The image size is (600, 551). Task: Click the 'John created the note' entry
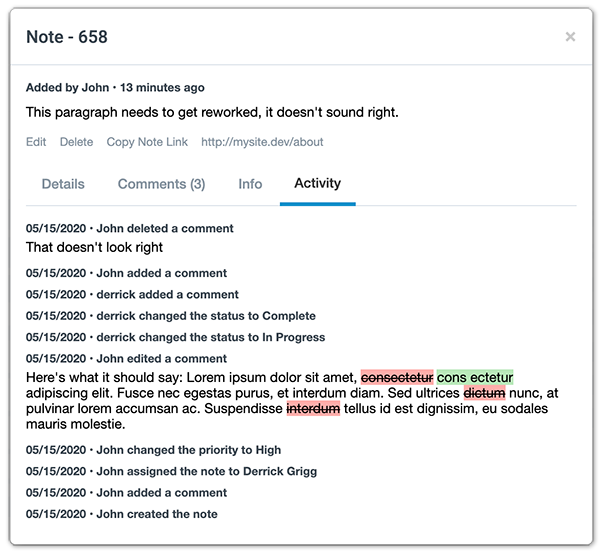pyautogui.click(x=122, y=514)
